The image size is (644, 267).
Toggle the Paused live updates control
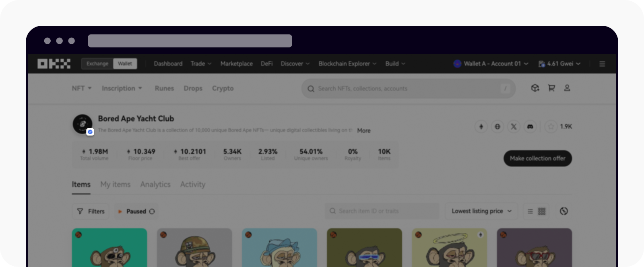[x=136, y=212]
